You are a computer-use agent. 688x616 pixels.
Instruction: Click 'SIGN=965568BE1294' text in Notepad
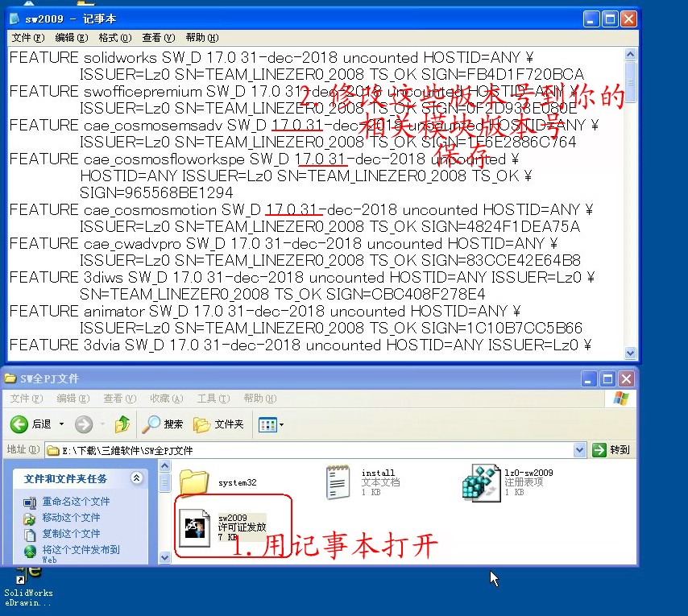[x=156, y=193]
